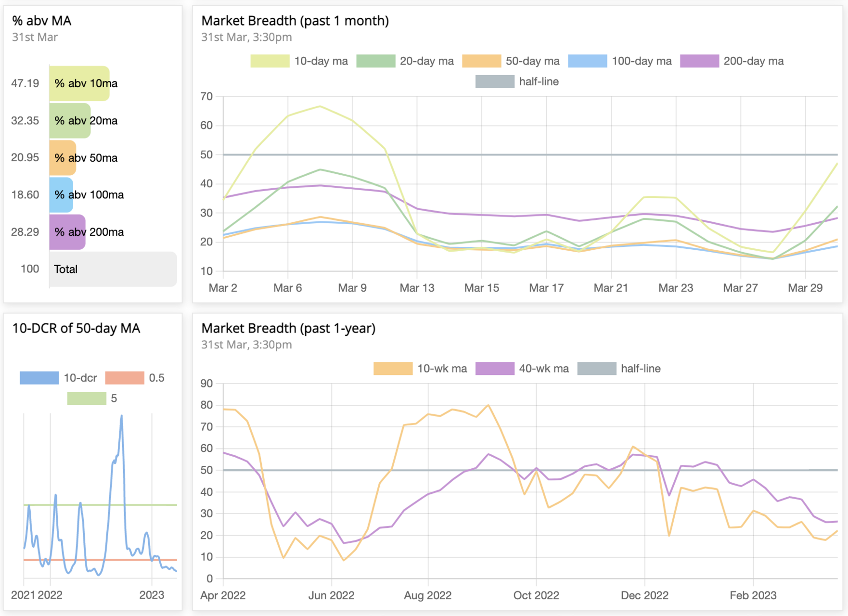
Task: Click 'Market Breadth (past 1-year)' title
Action: click(x=288, y=328)
